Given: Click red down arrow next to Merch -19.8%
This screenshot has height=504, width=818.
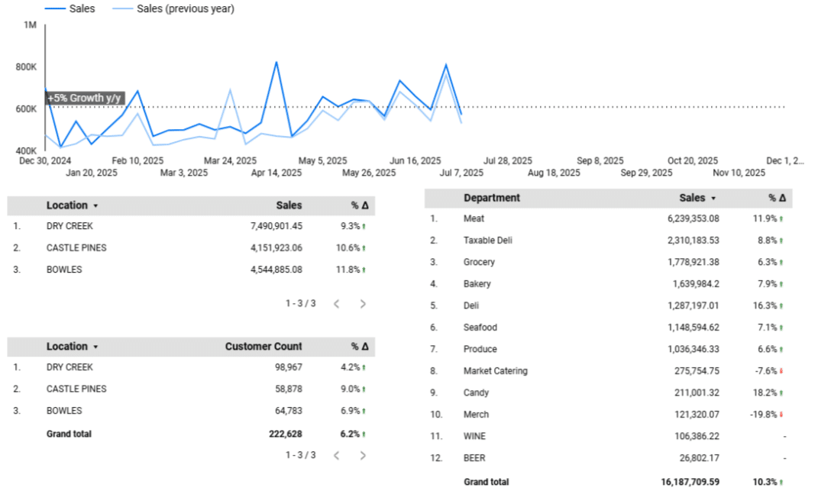Looking at the screenshot, I should [x=781, y=415].
